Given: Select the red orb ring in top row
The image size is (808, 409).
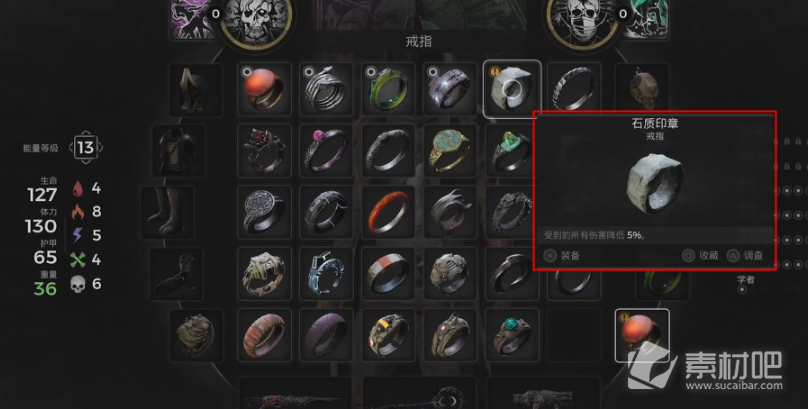Looking at the screenshot, I should [x=264, y=89].
